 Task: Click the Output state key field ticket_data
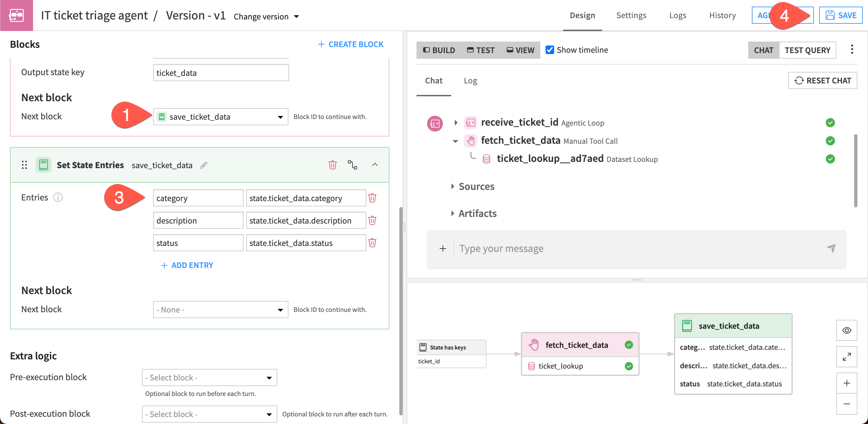tap(221, 73)
